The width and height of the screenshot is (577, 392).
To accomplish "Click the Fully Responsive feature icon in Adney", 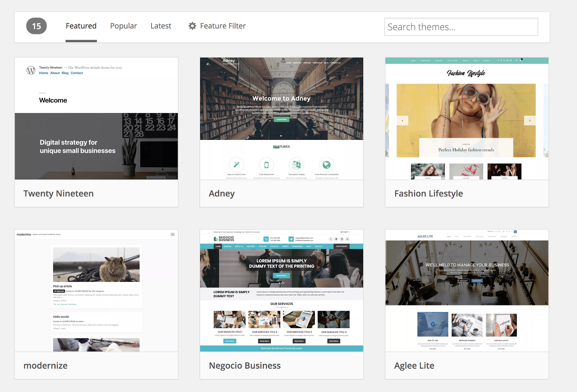I will point(267,165).
